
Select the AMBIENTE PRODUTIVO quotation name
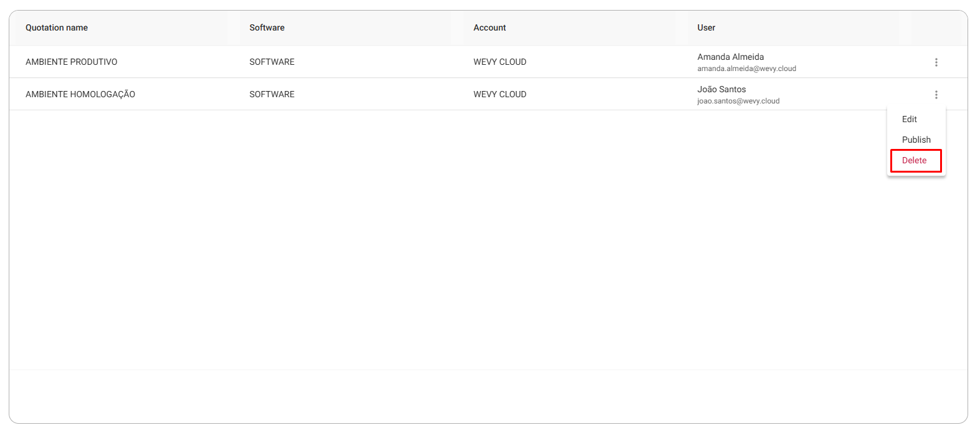(71, 62)
